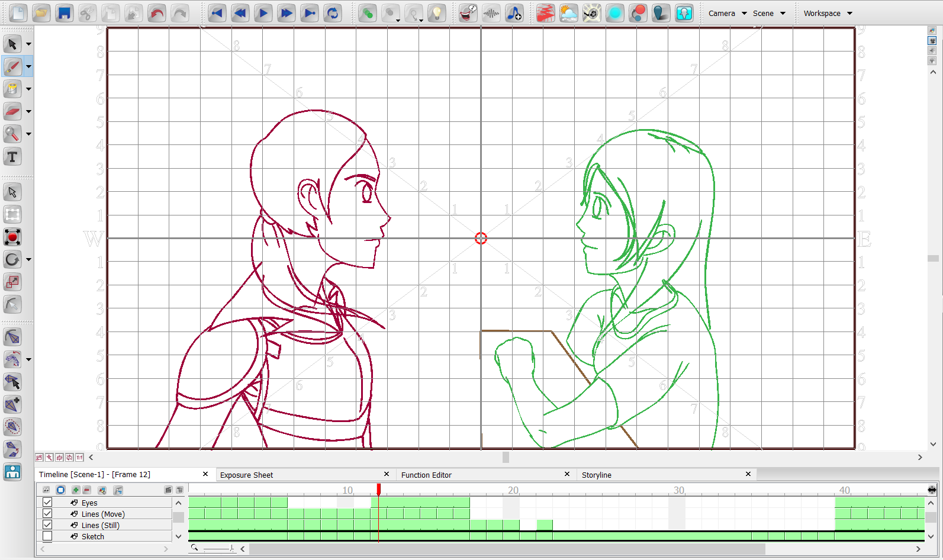The width and height of the screenshot is (943, 560).
Task: Choose the Text tool
Action: [x=12, y=157]
